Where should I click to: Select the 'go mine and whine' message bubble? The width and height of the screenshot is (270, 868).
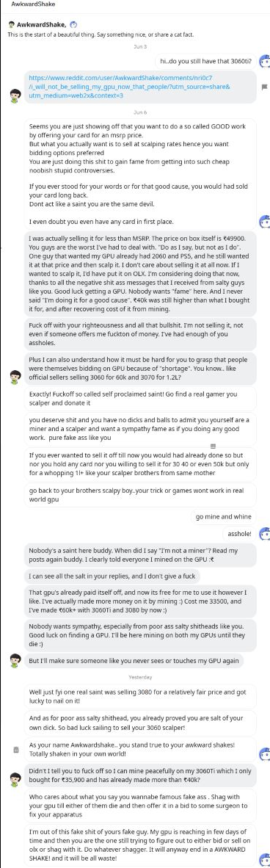[x=224, y=516]
